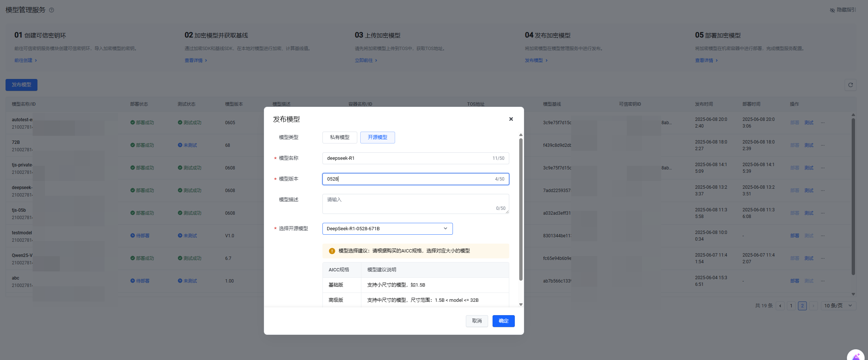Open the 10 条/页 page size dropdown
The height and width of the screenshot is (360, 868).
tap(838, 306)
